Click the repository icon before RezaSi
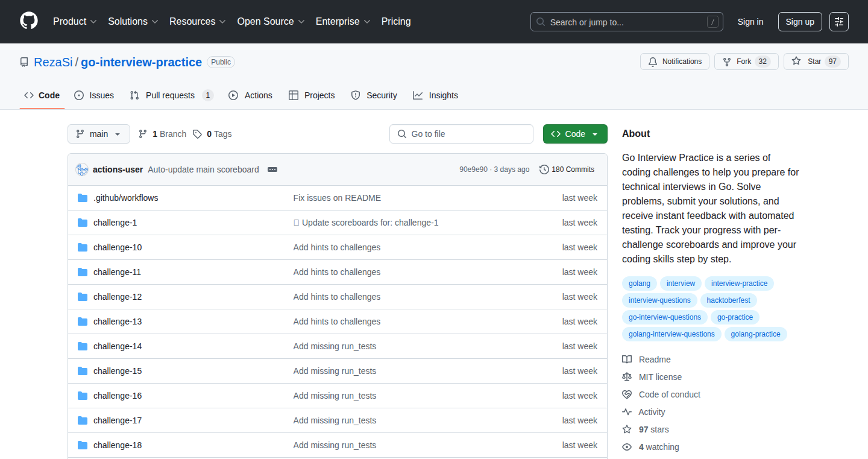Image resolution: width=868 pixels, height=459 pixels. pyautogui.click(x=24, y=62)
